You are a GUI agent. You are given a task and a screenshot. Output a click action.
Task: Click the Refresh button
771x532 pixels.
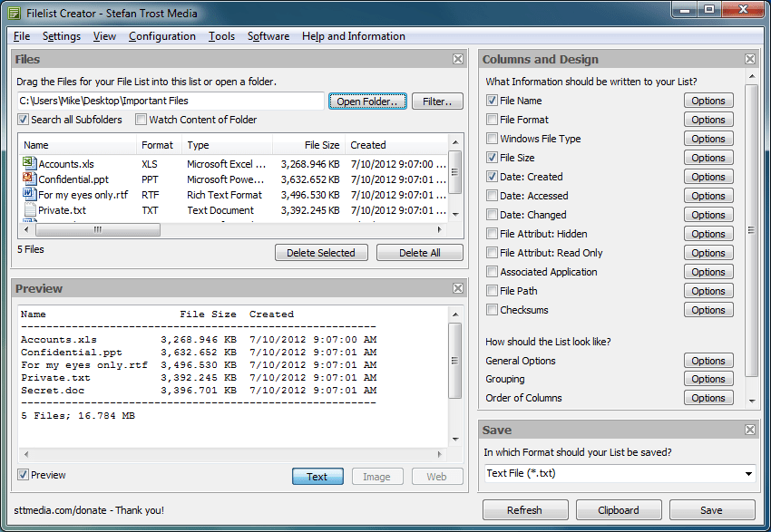coord(524,510)
